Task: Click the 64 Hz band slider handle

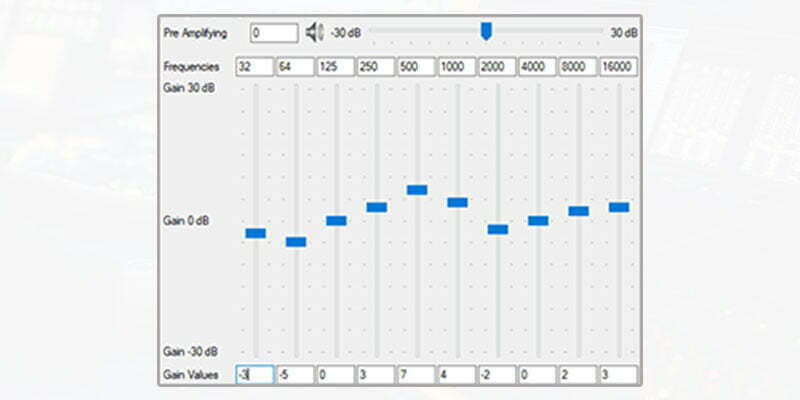Action: click(296, 242)
